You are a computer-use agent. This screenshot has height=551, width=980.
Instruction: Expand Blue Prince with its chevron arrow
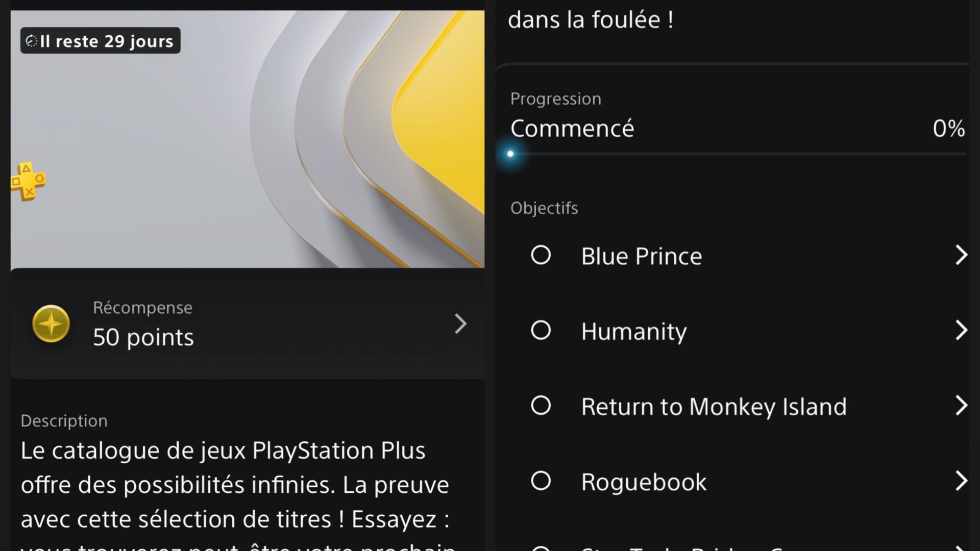[961, 255]
